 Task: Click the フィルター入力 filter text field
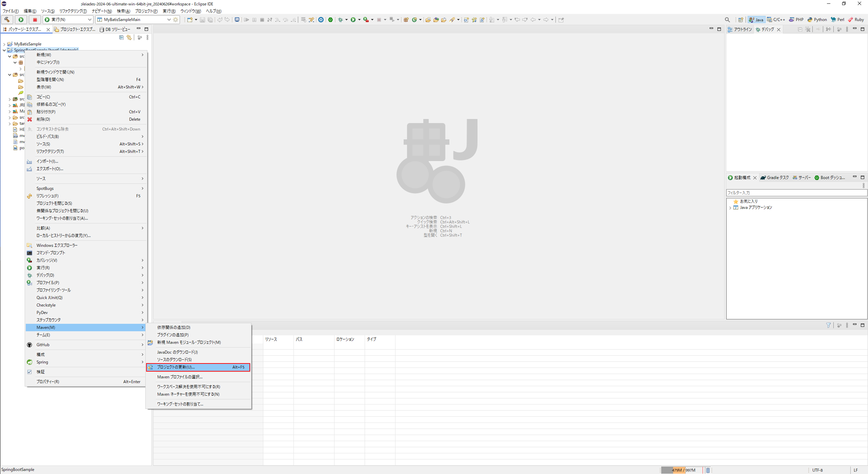point(796,193)
